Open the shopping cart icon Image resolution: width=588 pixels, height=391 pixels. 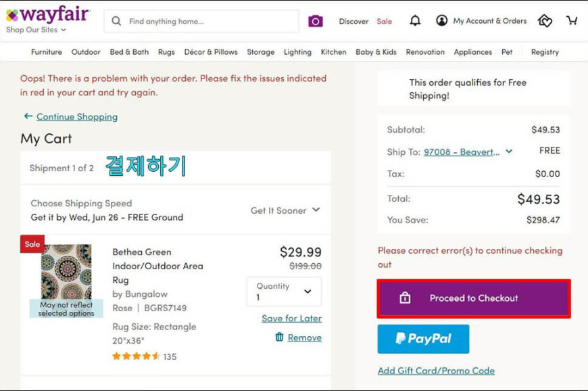[x=572, y=20]
